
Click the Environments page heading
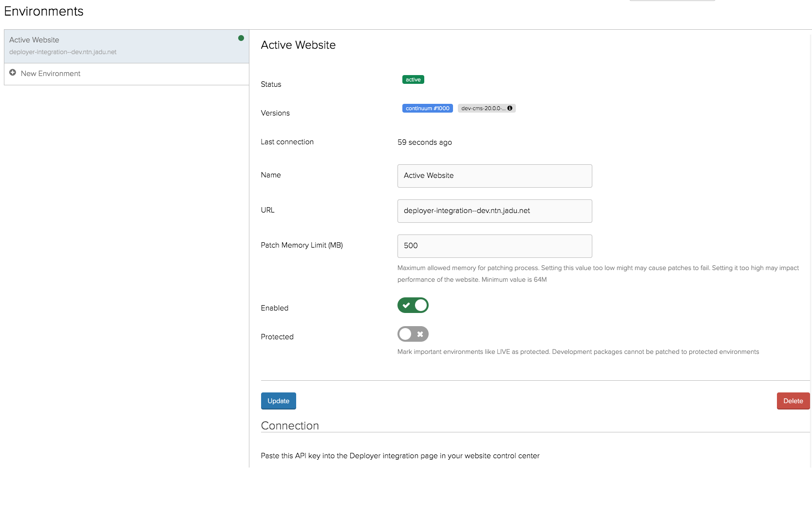point(44,11)
